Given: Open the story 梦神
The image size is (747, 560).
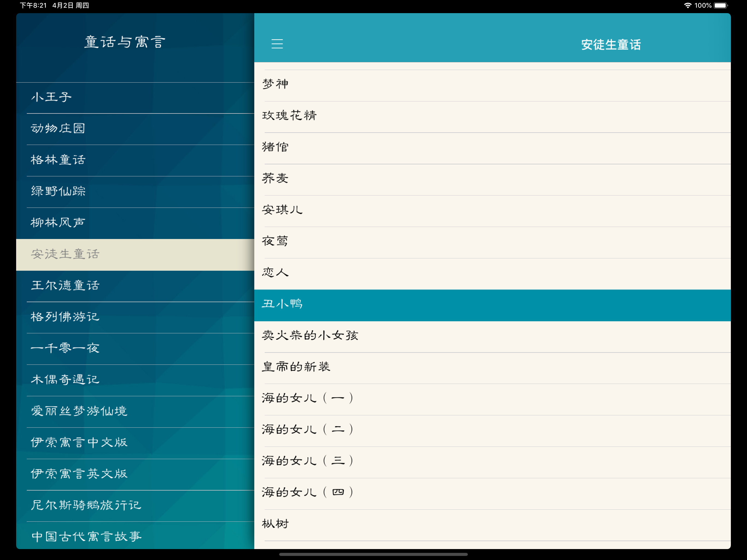Looking at the screenshot, I should (x=492, y=86).
